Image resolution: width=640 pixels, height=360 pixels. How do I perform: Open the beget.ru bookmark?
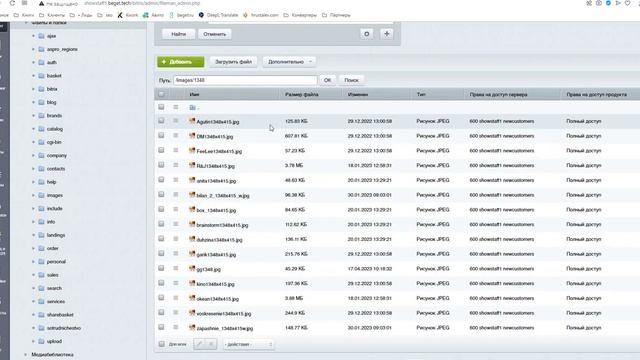(182, 15)
